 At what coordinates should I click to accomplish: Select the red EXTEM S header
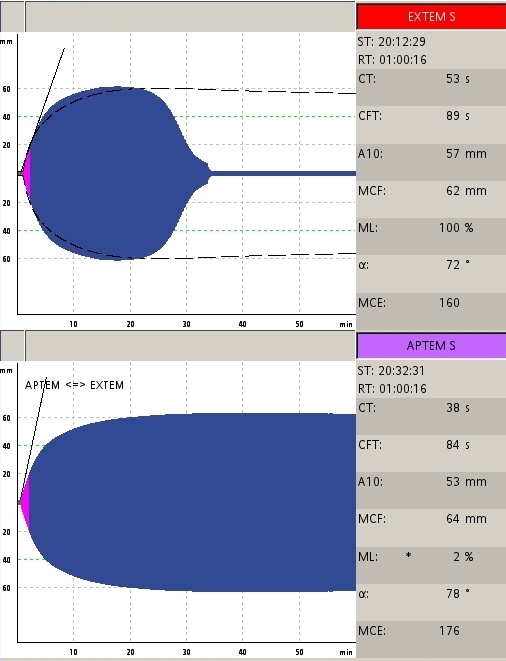431,17
